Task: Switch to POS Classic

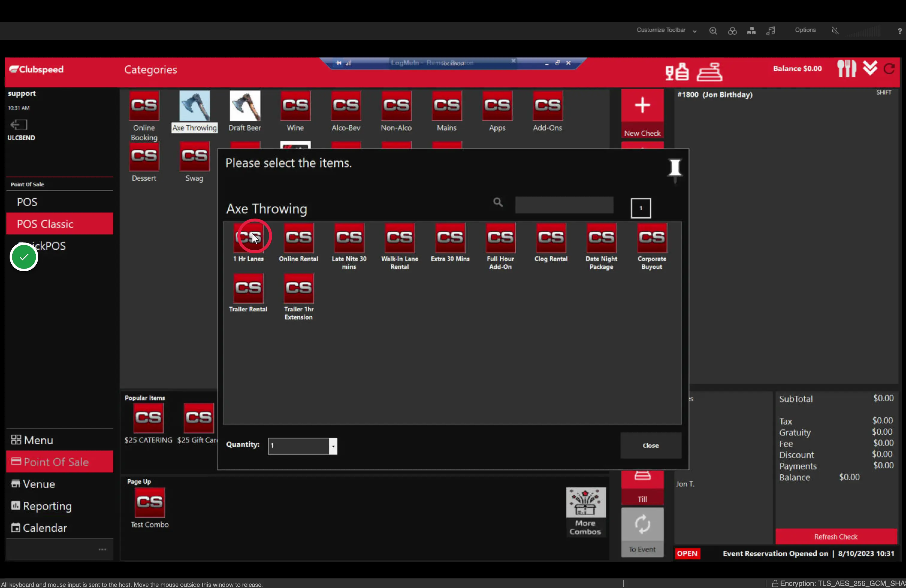Action: point(60,224)
